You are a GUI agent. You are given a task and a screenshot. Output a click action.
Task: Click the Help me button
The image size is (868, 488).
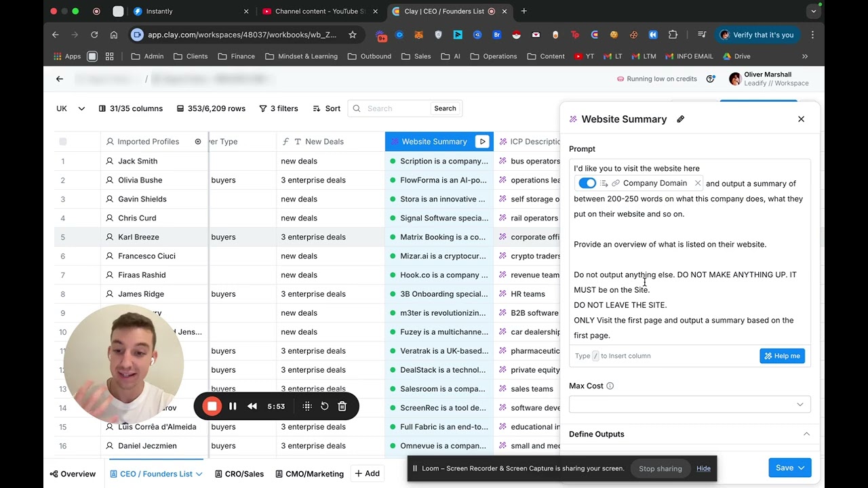tap(782, 356)
